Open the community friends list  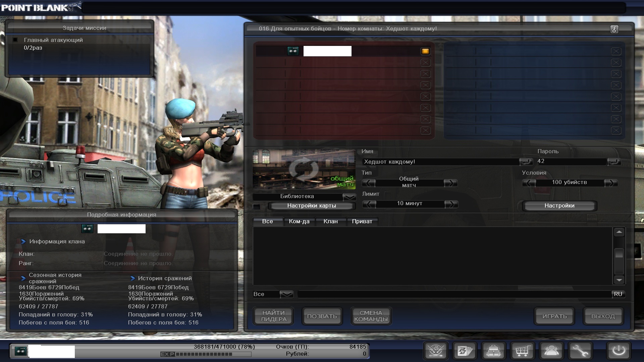pos(551,351)
